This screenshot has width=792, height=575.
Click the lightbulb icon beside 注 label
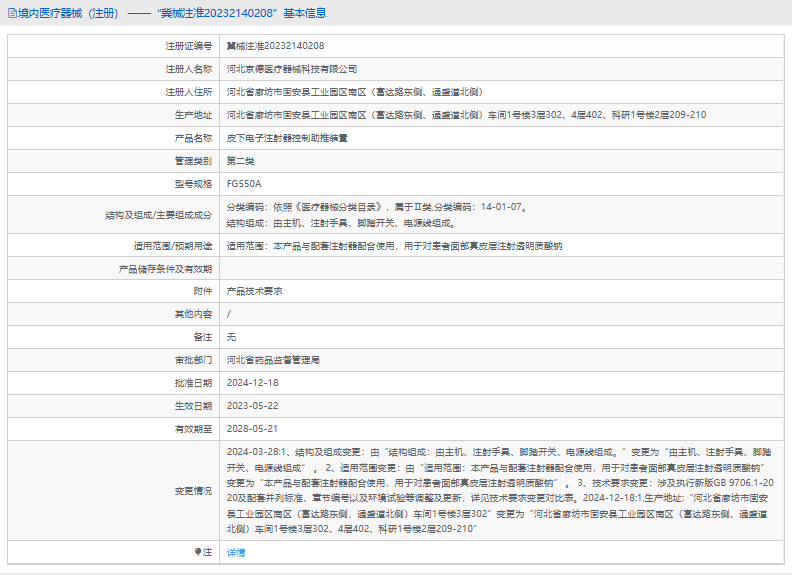(x=198, y=552)
